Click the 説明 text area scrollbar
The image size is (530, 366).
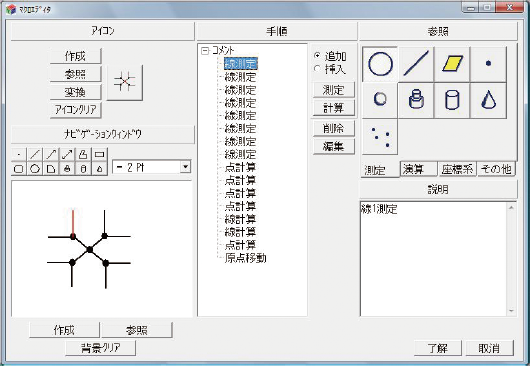pyautogui.click(x=511, y=259)
